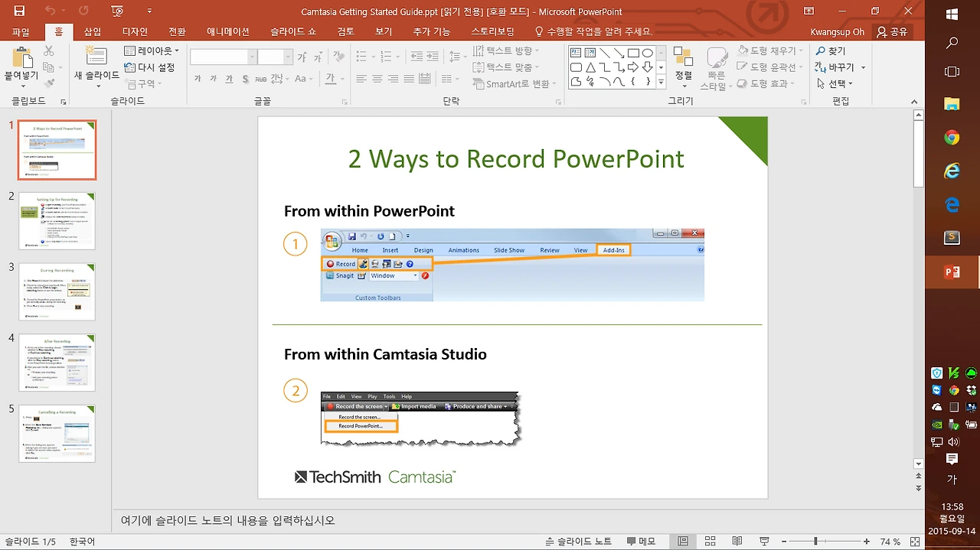Image resolution: width=980 pixels, height=550 pixels.
Task: Toggle italic text formatting
Action: [x=213, y=79]
